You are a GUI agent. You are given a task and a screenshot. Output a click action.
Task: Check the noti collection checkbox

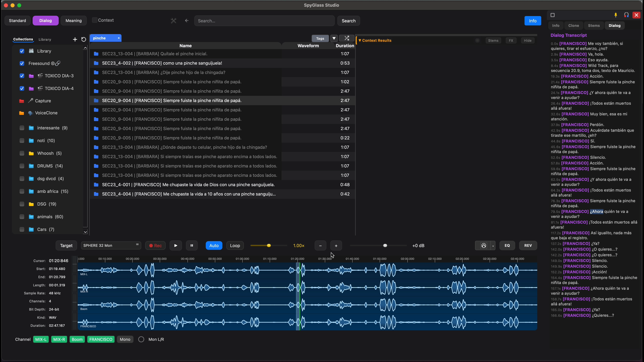coord(22,141)
